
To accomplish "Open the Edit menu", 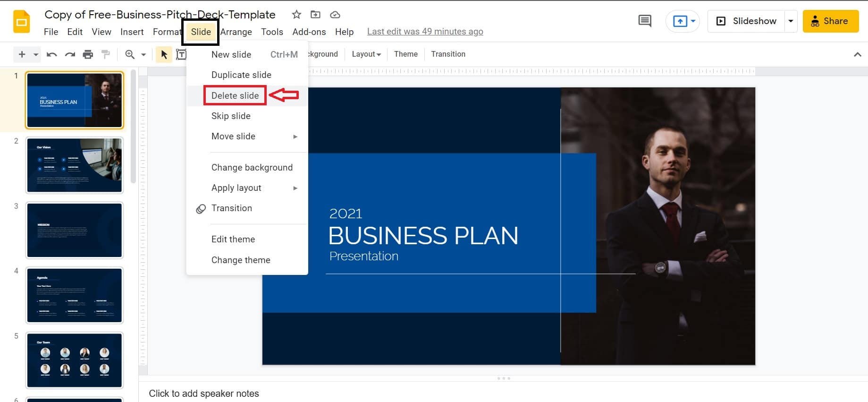I will [75, 32].
